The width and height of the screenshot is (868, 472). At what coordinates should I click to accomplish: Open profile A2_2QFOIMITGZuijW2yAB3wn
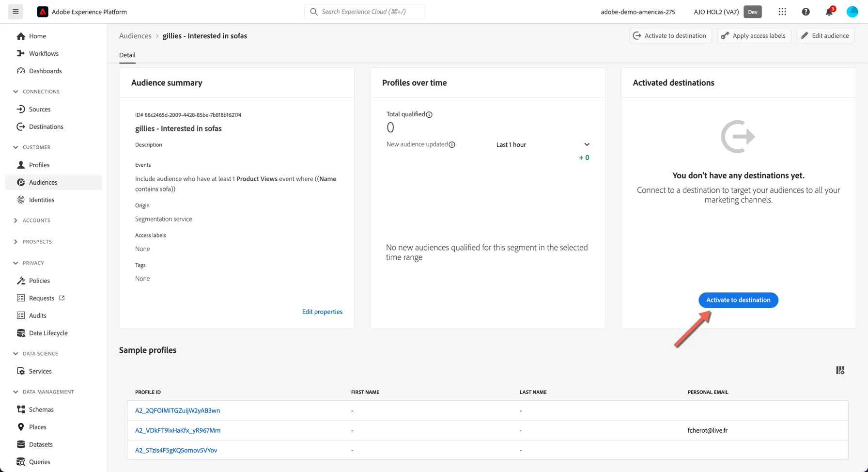click(x=177, y=410)
